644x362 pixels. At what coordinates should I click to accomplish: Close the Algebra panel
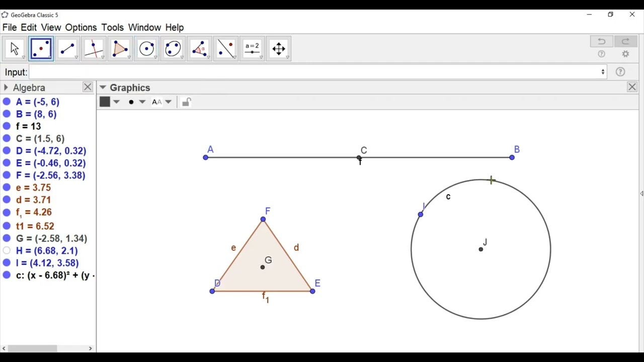(88, 87)
